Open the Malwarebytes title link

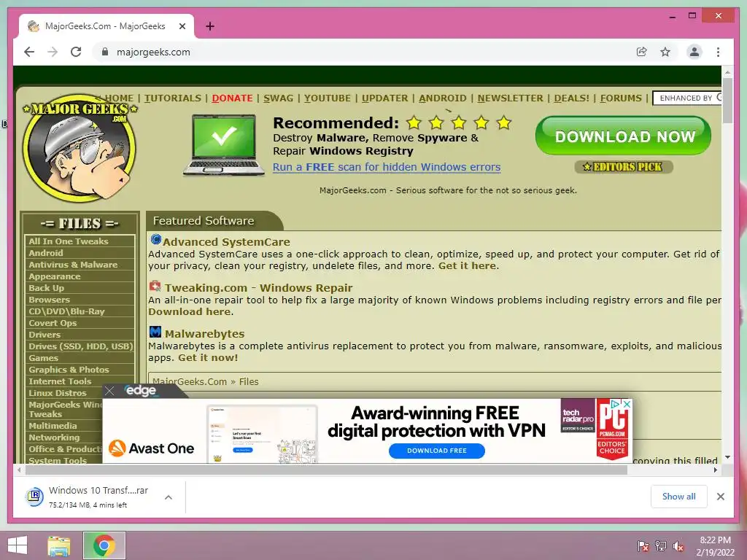tap(204, 334)
